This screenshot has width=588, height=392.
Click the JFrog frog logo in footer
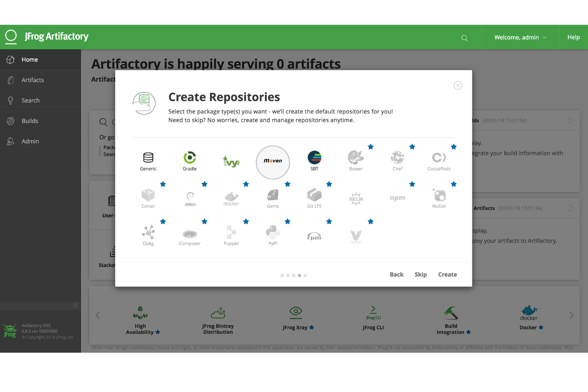[x=10, y=330]
